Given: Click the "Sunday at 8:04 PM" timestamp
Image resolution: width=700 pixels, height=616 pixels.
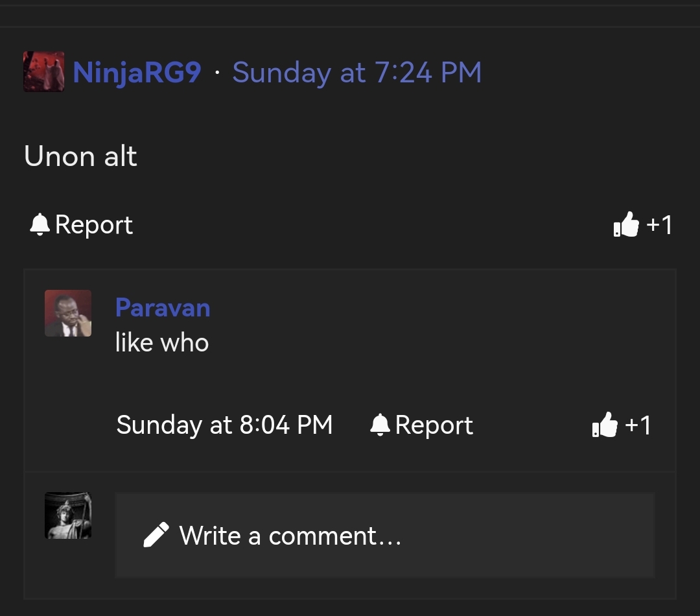Looking at the screenshot, I should coord(224,425).
